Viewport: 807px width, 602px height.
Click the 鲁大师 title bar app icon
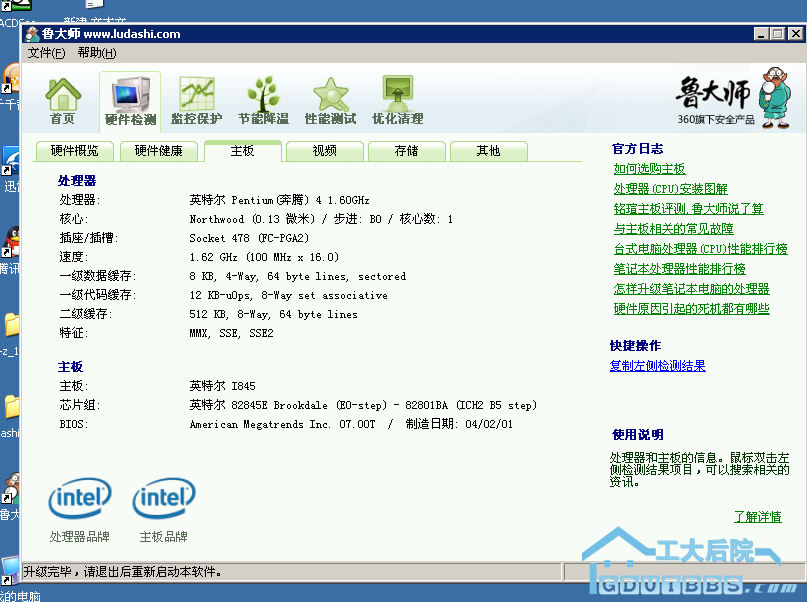pyautogui.click(x=32, y=34)
